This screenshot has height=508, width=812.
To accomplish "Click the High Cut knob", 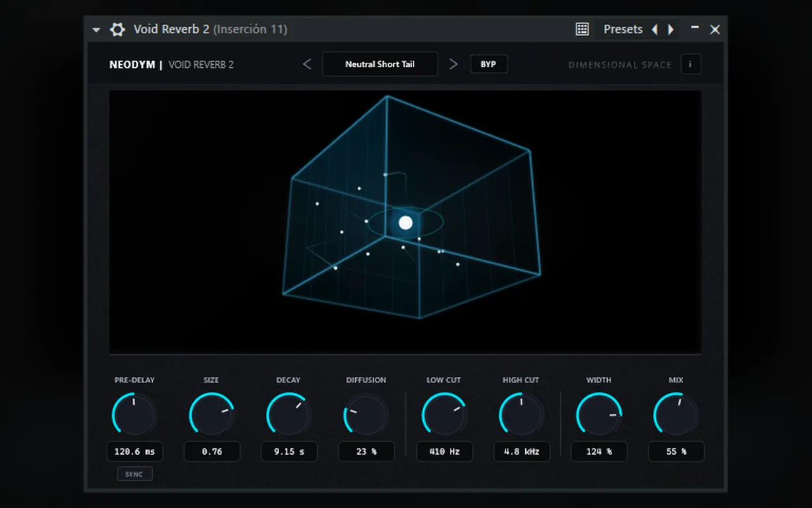I will (x=521, y=415).
